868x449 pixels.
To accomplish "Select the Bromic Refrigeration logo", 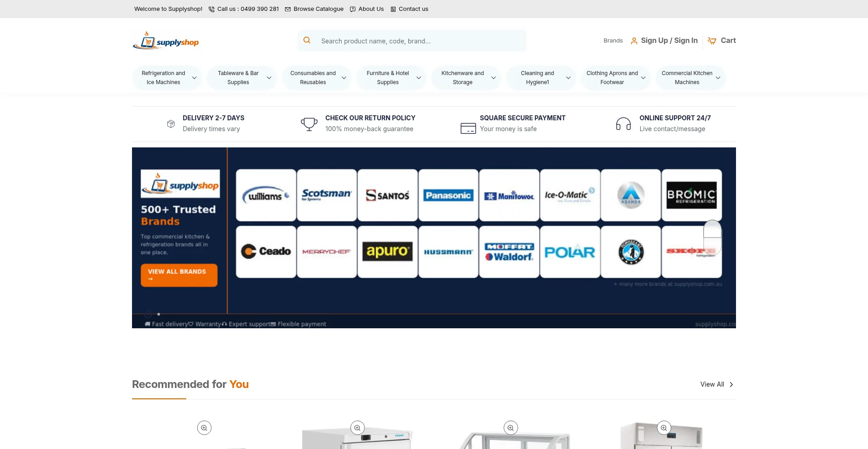I will tap(692, 195).
